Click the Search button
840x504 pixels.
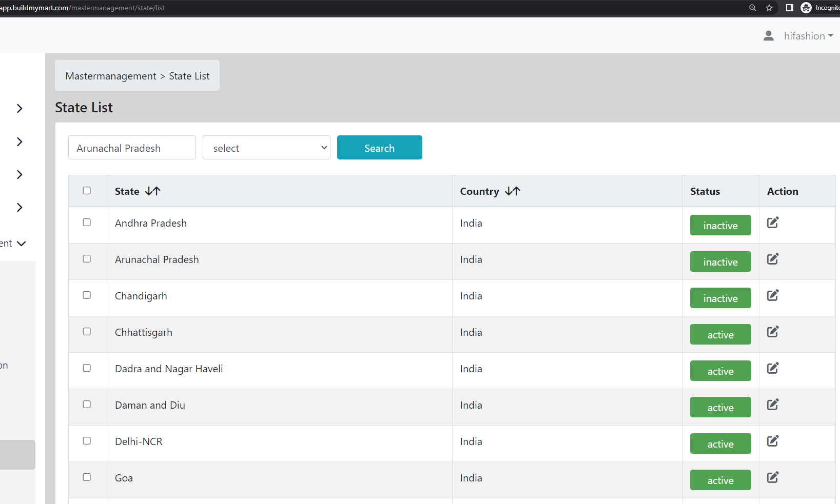pos(380,148)
